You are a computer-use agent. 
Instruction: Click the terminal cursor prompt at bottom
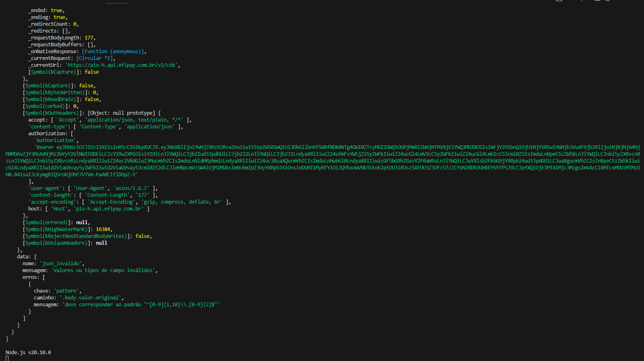point(7,359)
